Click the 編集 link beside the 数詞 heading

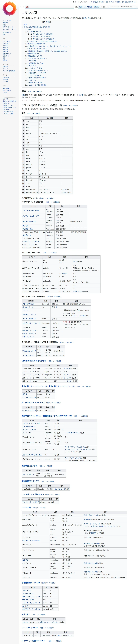pyautogui.click(x=29, y=113)
